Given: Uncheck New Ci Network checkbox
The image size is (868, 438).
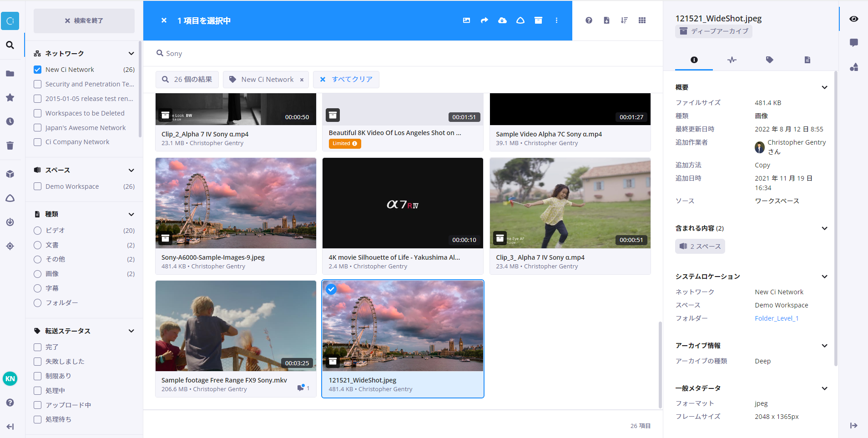Looking at the screenshot, I should tap(38, 70).
